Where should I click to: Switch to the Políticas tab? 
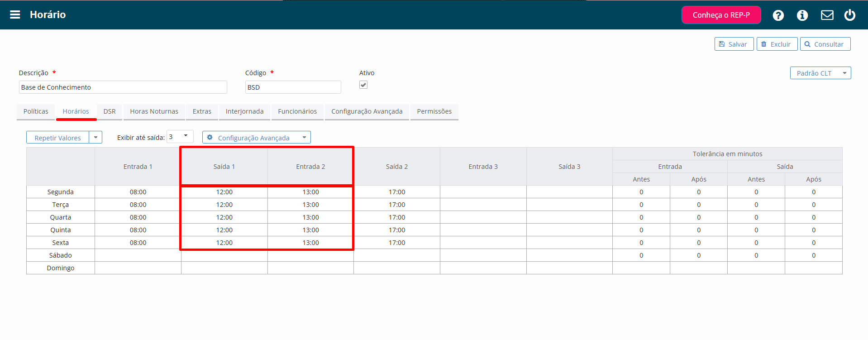[36, 111]
